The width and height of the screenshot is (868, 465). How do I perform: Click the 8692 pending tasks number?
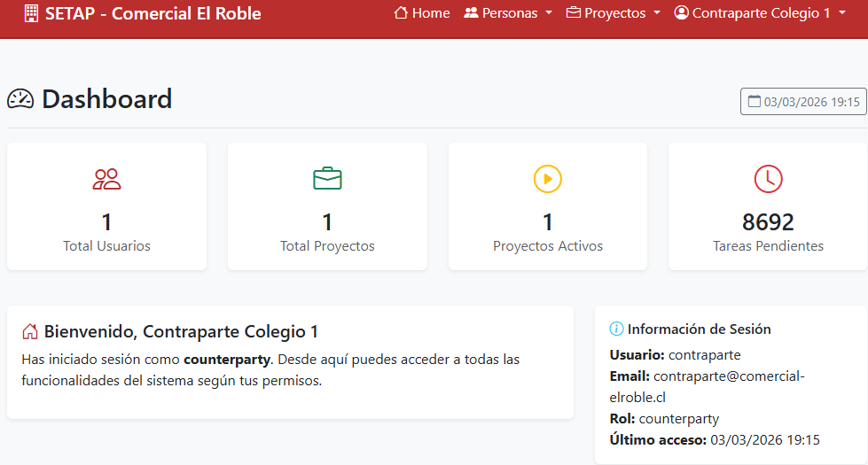(768, 221)
